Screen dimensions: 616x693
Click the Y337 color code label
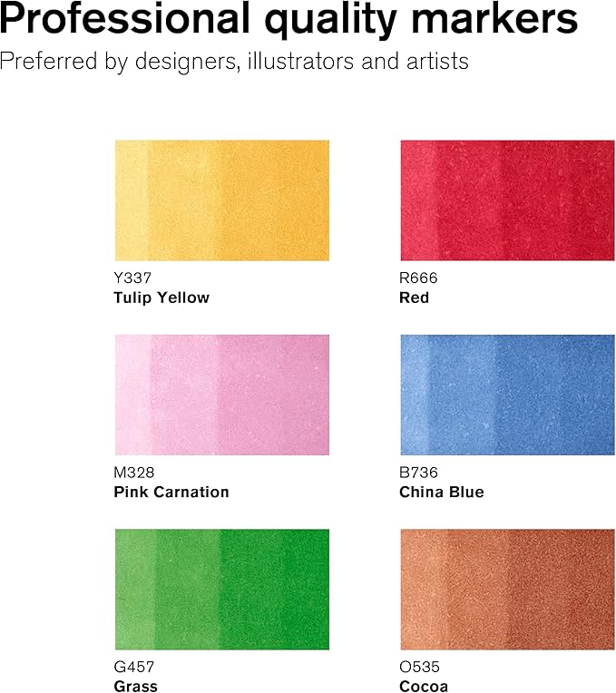point(132,278)
